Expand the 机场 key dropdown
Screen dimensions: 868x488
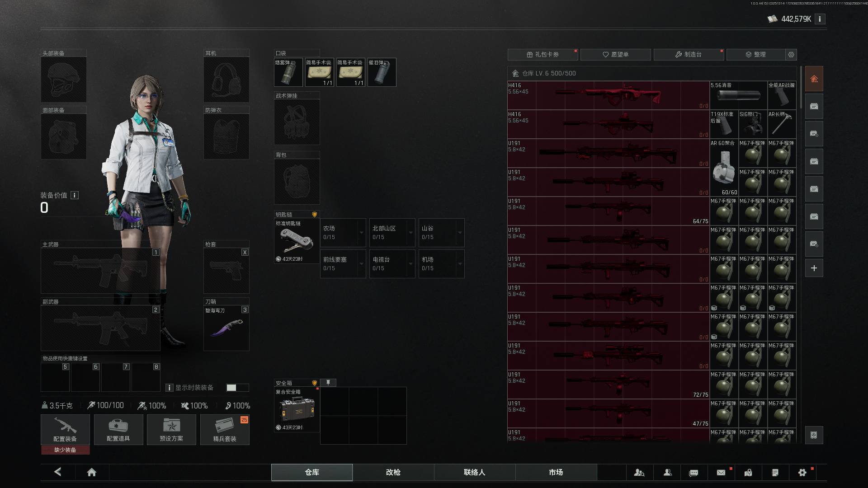pyautogui.click(x=460, y=264)
